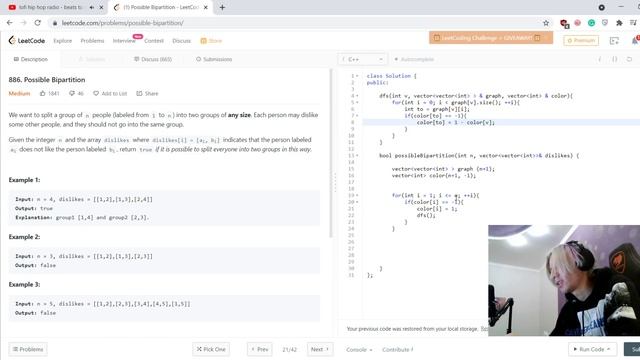Click the LeetCode logo

27,40
